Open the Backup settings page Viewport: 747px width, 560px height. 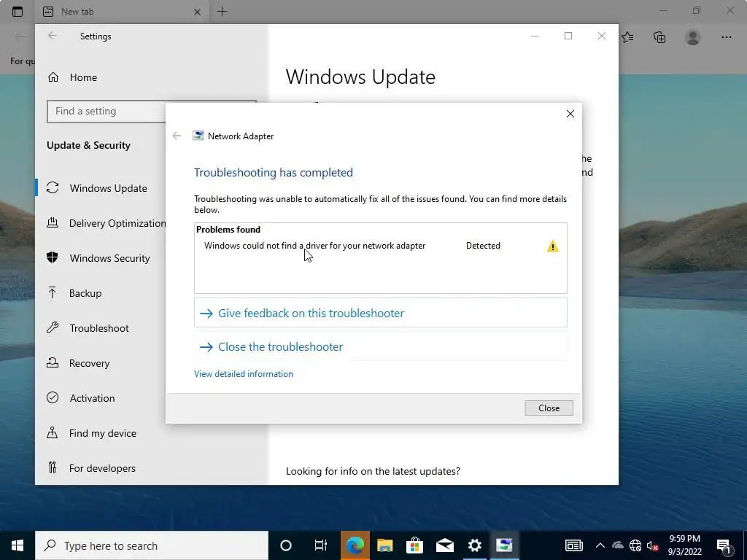click(x=101, y=293)
